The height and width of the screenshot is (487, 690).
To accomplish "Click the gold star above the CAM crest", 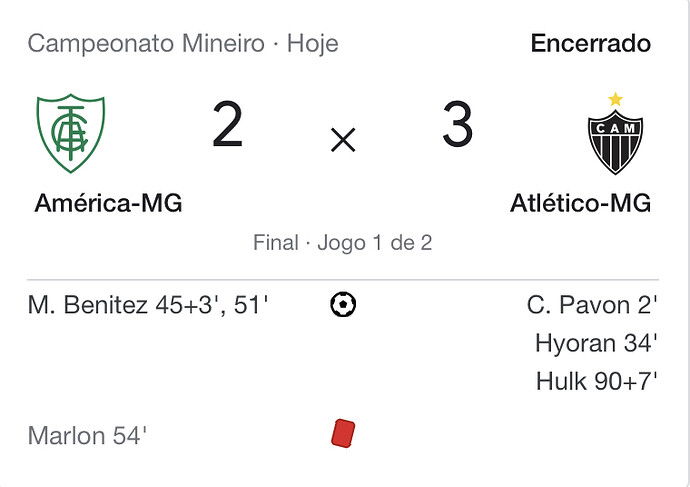I will [615, 99].
